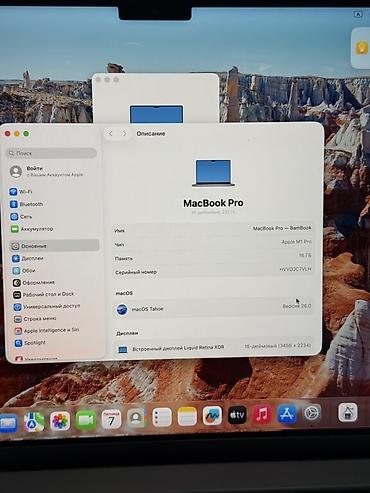The height and width of the screenshot is (493, 370).
Task: Open Универсальный доступ settings
Action: (47, 306)
